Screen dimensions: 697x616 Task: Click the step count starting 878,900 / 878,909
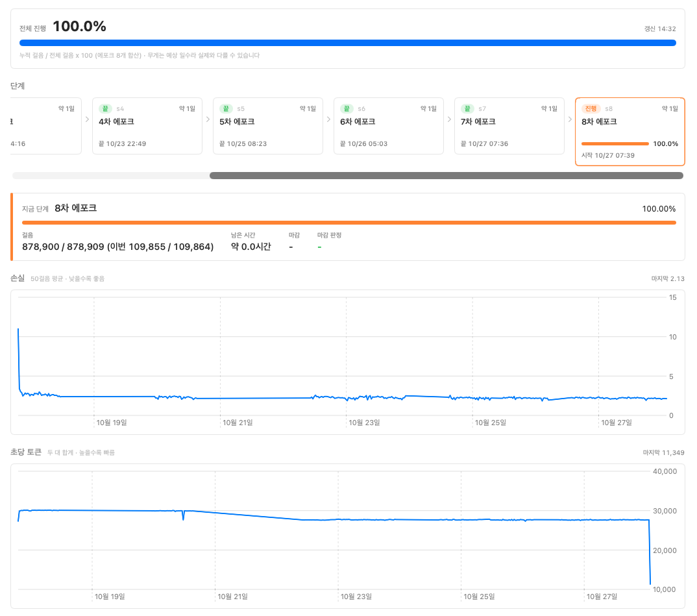tap(118, 247)
